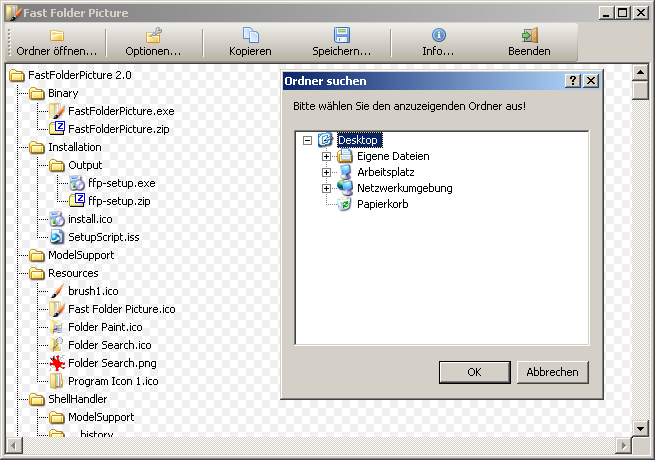Click the vertical scrollbar down arrow
This screenshot has height=460, width=655.
point(641,426)
